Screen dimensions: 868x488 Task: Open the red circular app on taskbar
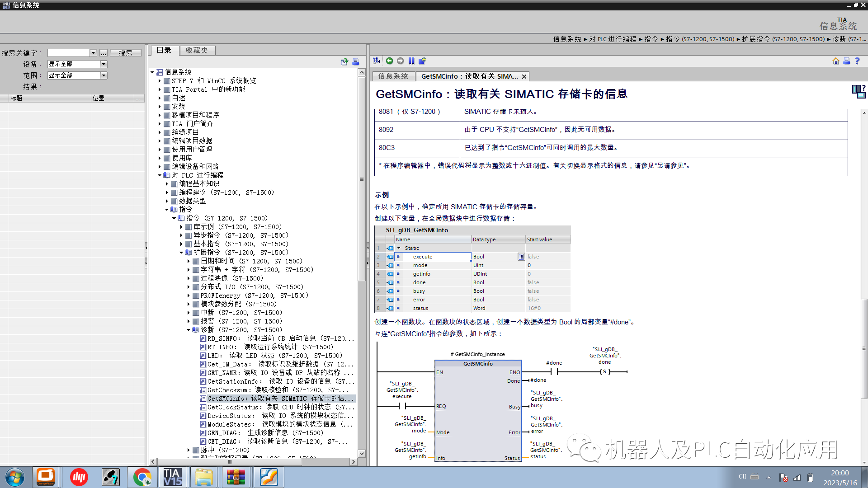79,478
